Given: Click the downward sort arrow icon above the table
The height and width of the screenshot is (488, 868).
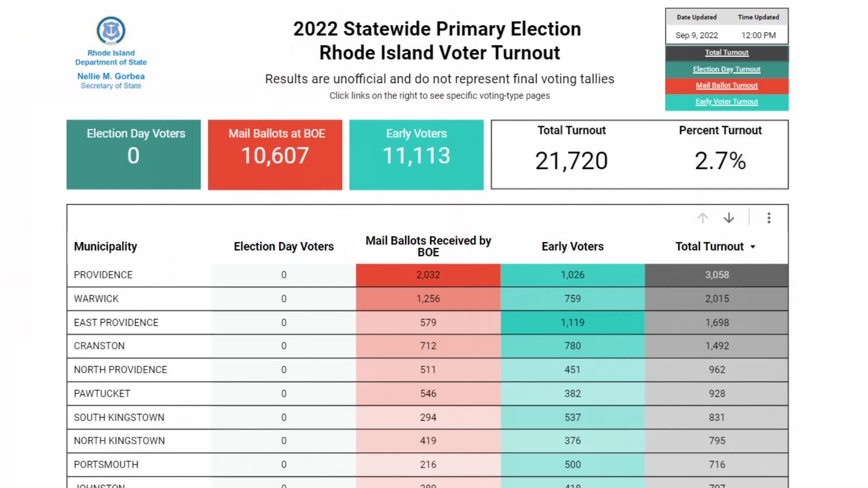Looking at the screenshot, I should 729,218.
